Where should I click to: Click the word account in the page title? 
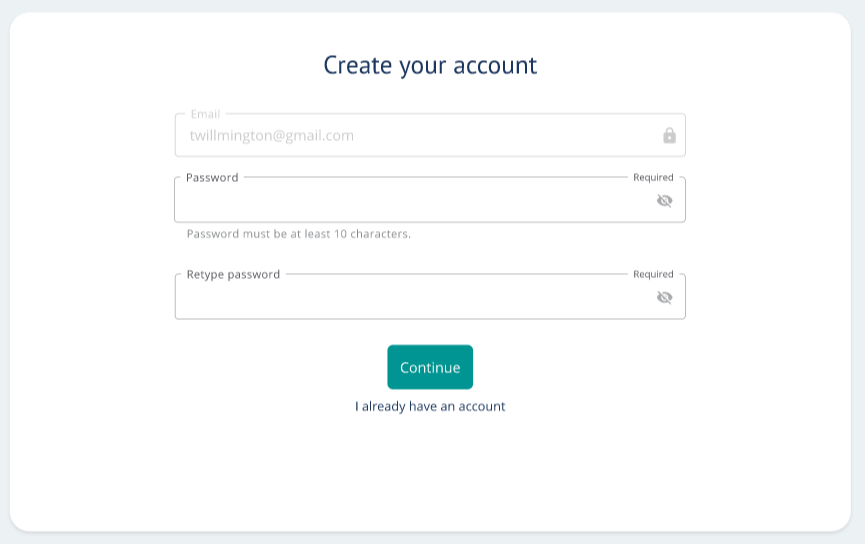point(495,66)
